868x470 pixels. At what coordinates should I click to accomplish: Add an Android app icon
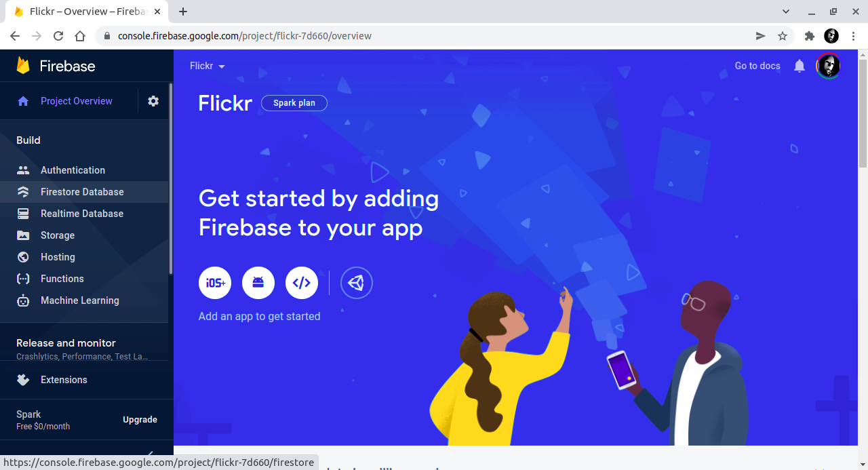(x=258, y=283)
